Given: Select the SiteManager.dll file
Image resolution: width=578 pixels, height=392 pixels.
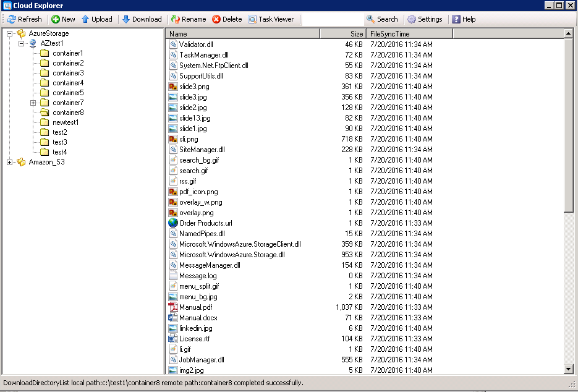Looking at the screenshot, I should [x=202, y=150].
